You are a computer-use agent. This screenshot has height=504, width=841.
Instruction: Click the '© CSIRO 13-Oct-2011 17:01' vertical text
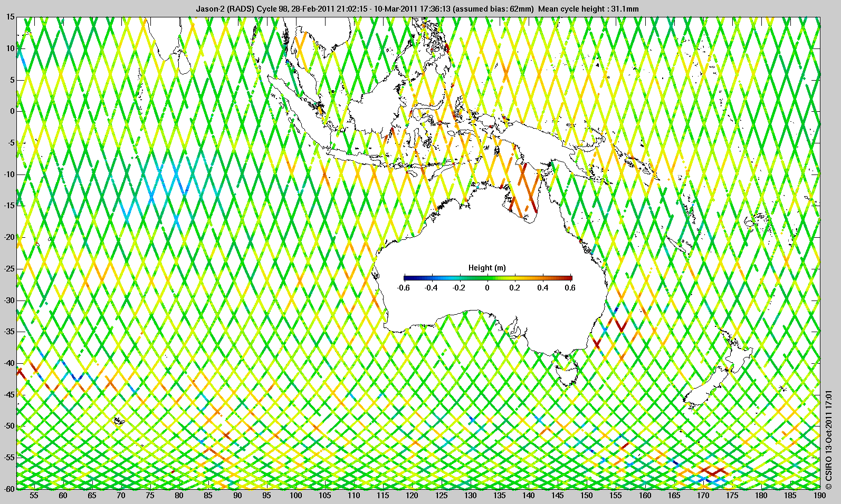[x=829, y=439]
